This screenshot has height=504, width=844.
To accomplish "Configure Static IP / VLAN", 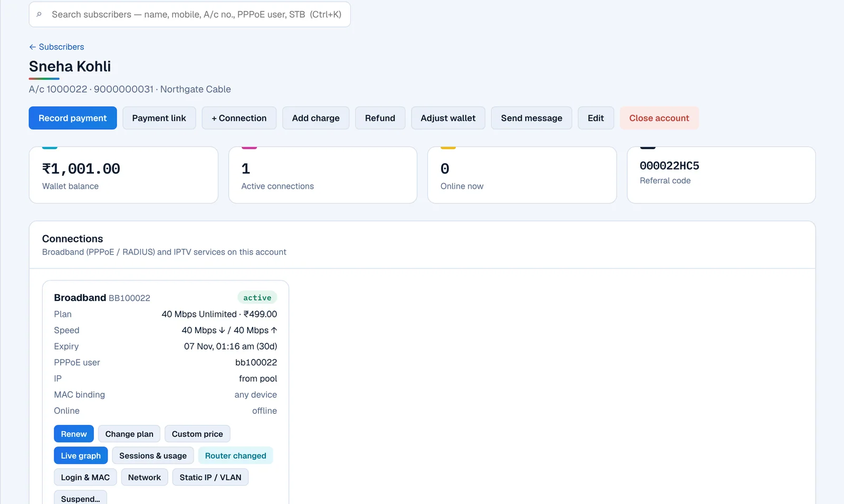I will pos(210,477).
